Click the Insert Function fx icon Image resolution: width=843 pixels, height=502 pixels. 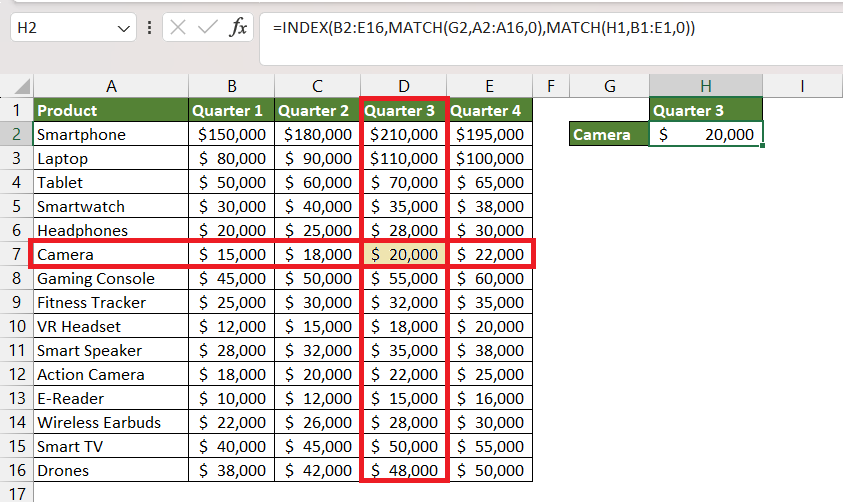(238, 27)
